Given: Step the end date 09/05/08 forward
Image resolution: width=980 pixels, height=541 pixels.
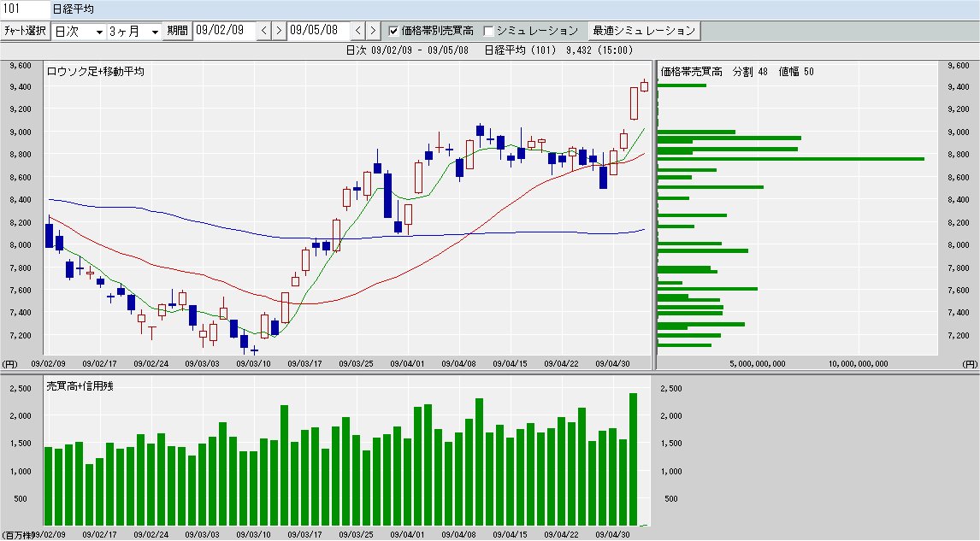Looking at the screenshot, I should click(x=373, y=31).
